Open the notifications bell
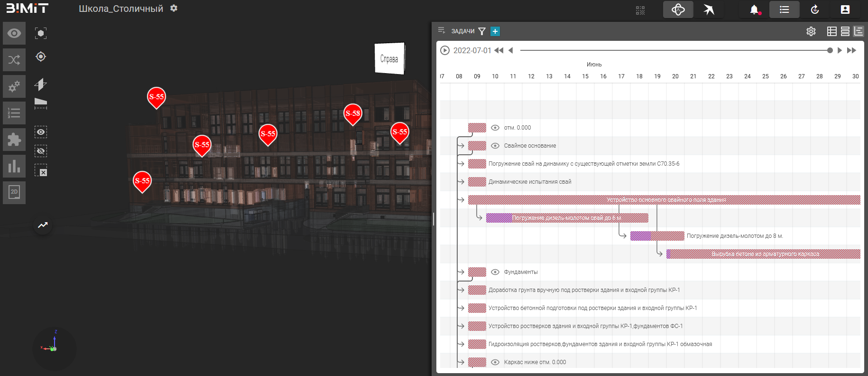Image resolution: width=868 pixels, height=376 pixels. pyautogui.click(x=754, y=9)
